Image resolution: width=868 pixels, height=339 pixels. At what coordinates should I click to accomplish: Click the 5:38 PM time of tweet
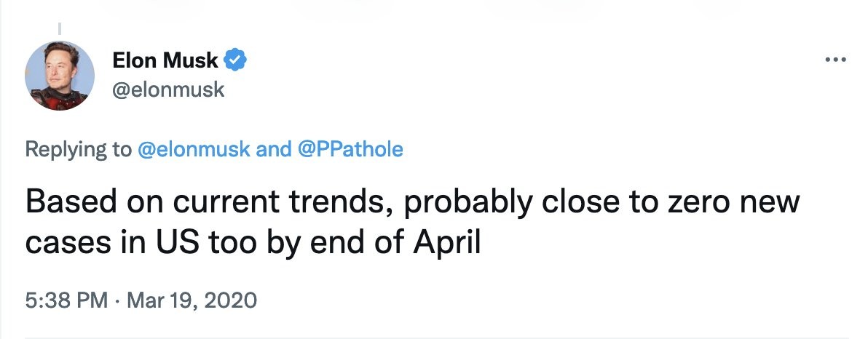(66, 300)
